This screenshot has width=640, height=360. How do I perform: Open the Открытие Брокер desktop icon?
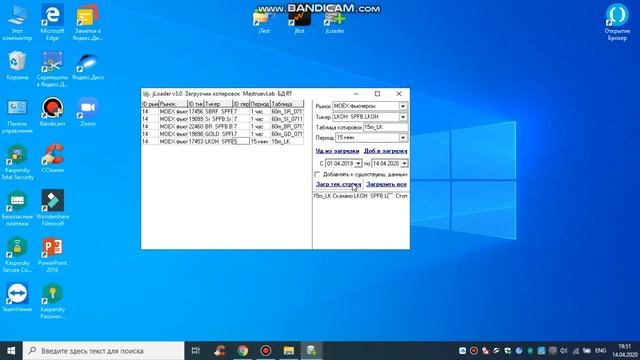(x=617, y=22)
